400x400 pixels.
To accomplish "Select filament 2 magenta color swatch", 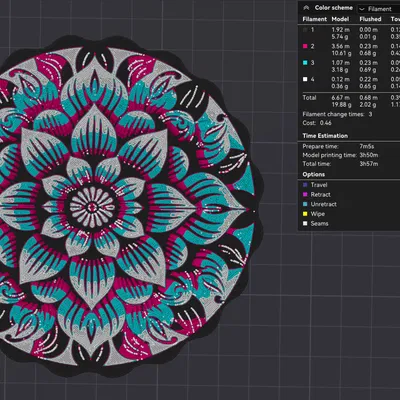I will click(305, 46).
